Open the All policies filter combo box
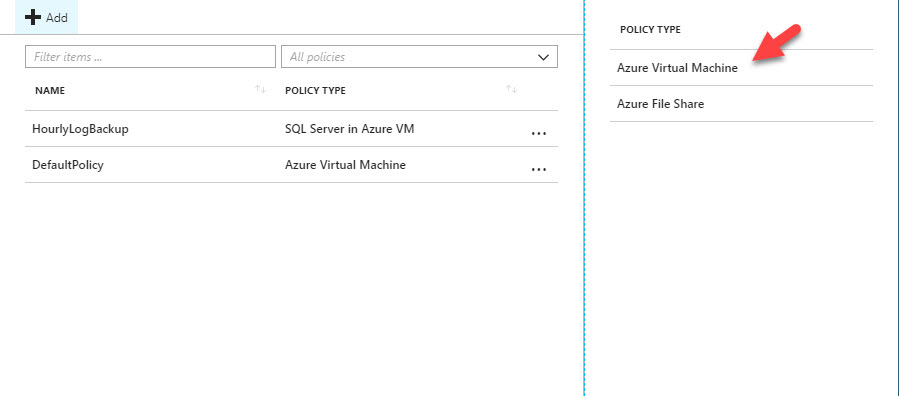The image size is (899, 396). [x=419, y=57]
